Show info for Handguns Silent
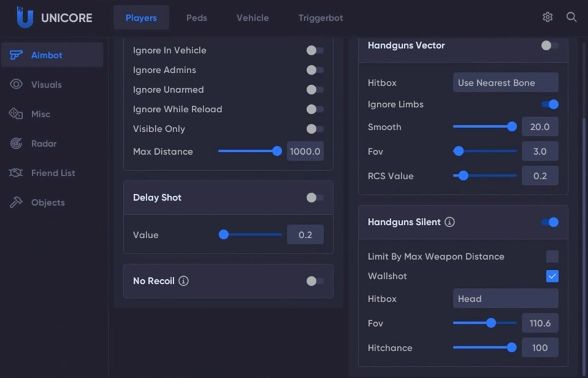Viewport: 588px width, 378px height. tap(449, 222)
